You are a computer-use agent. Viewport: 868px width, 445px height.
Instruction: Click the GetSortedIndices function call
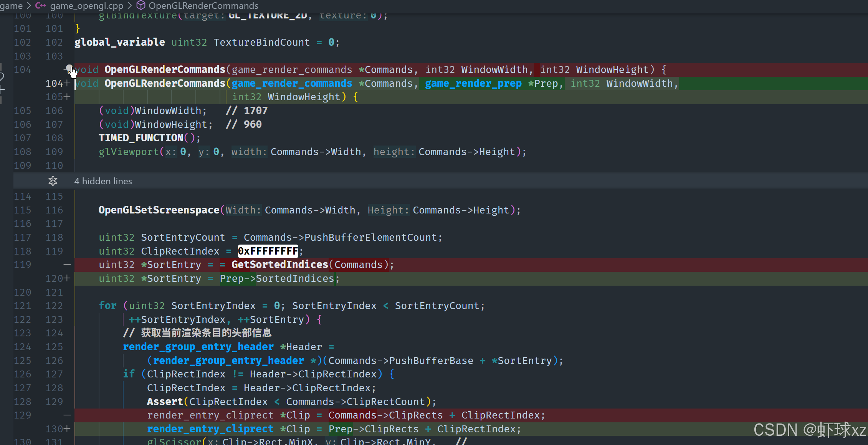point(279,265)
